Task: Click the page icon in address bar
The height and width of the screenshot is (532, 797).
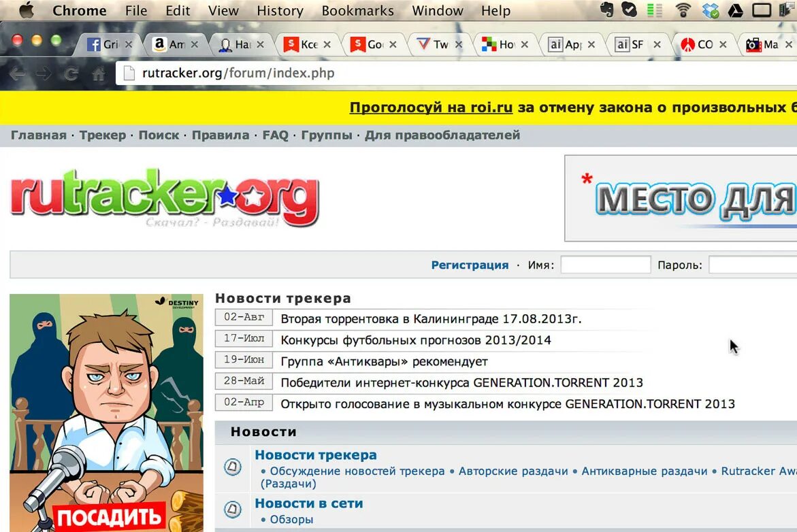Action: (x=129, y=73)
